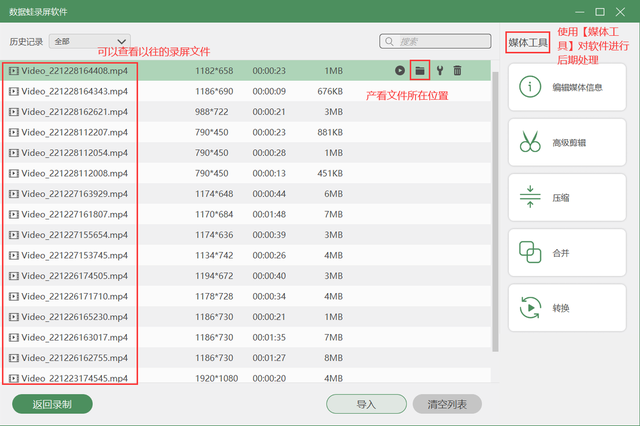Select row Video_221227153745.mp4
Viewport: 640px width, 426px height.
(x=246, y=255)
